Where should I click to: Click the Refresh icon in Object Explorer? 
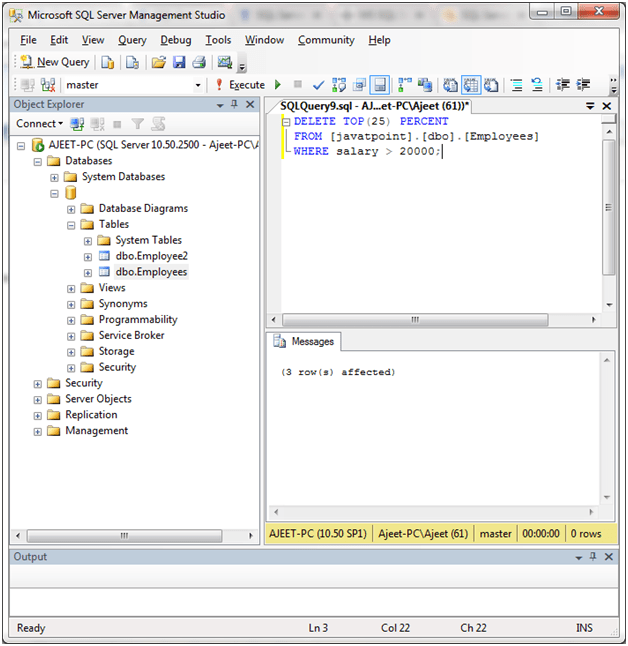pos(158,124)
